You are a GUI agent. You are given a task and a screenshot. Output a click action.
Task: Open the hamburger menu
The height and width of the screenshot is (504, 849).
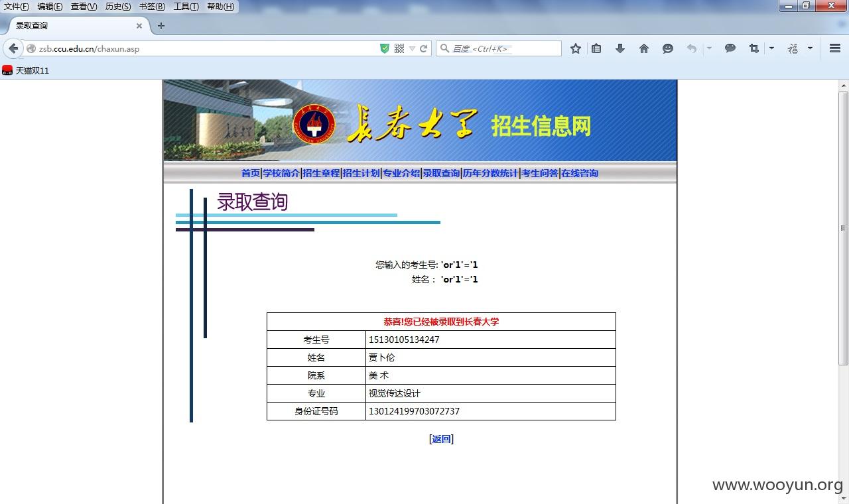(x=835, y=48)
